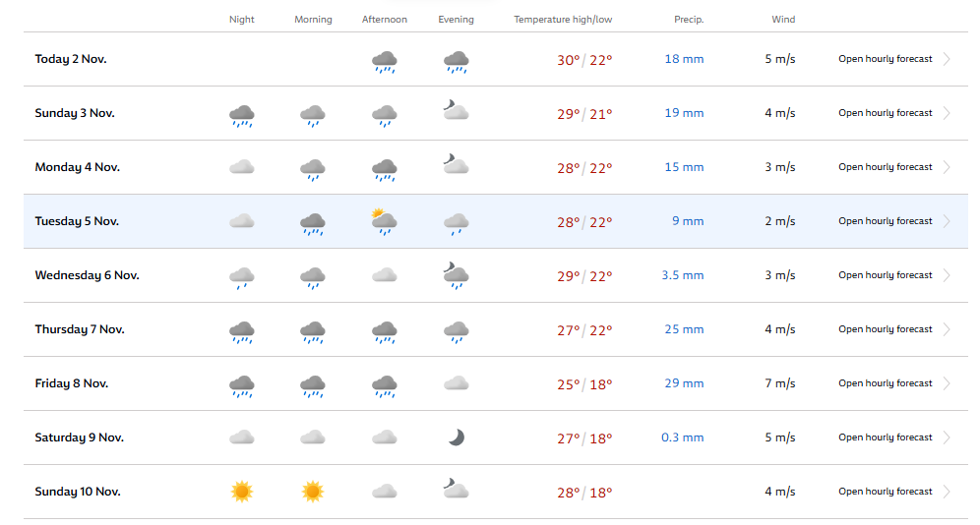Select the Wednesday 6 Nov. day label
980x525 pixels.
pos(87,275)
